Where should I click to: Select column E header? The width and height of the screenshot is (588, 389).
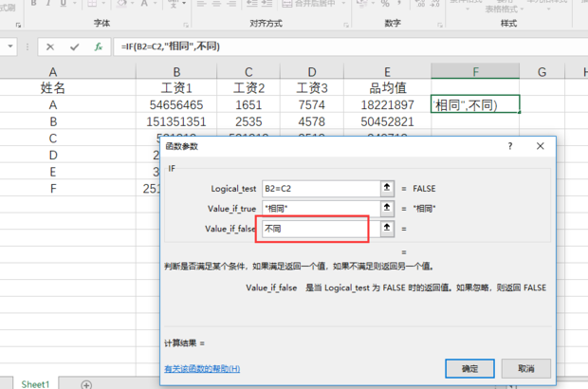click(x=387, y=71)
